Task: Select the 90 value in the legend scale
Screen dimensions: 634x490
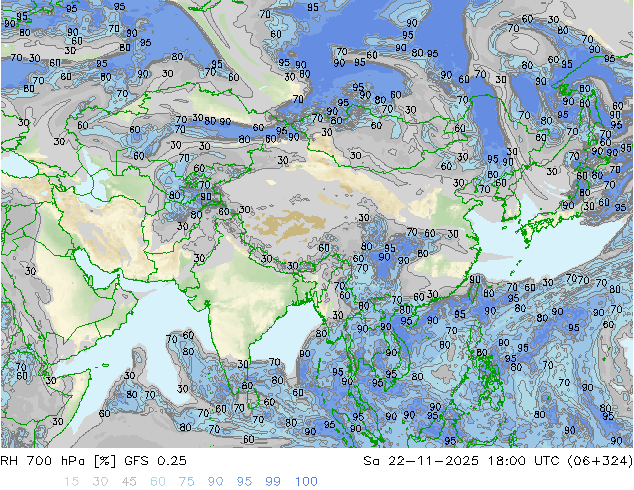Action: 215,482
